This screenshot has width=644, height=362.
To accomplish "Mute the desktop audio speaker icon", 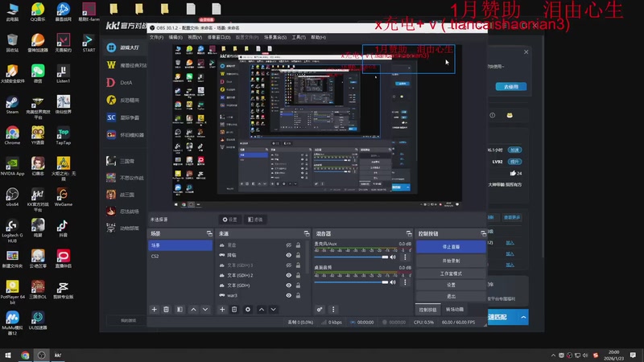I will point(393,282).
